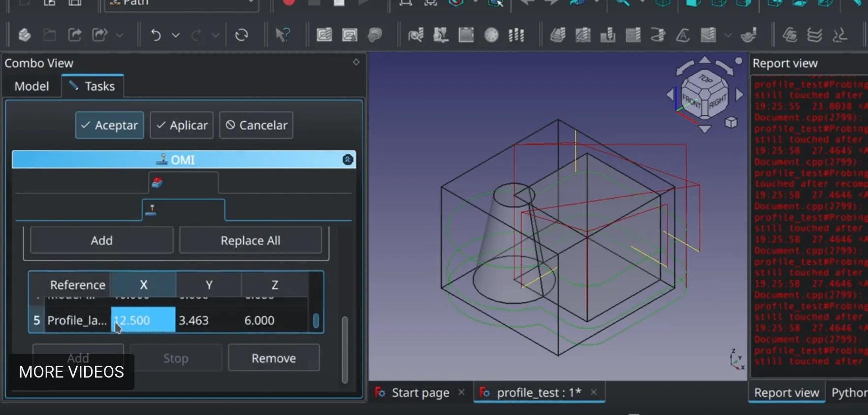
Task: Click the Replace All button
Action: pos(250,241)
